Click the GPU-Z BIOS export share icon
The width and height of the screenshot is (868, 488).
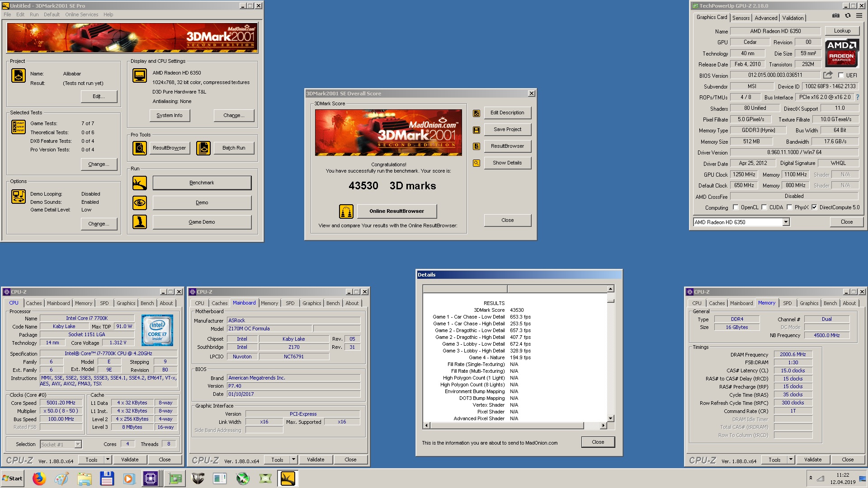(828, 75)
